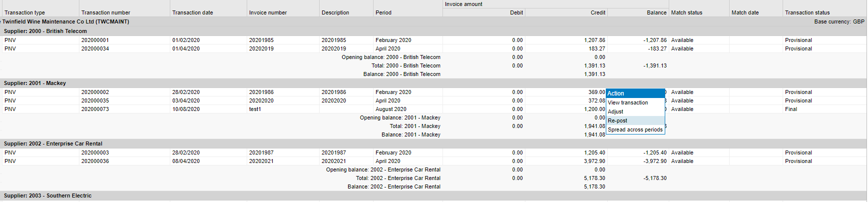
Task: Click invoice number test1 cell
Action: pos(255,109)
